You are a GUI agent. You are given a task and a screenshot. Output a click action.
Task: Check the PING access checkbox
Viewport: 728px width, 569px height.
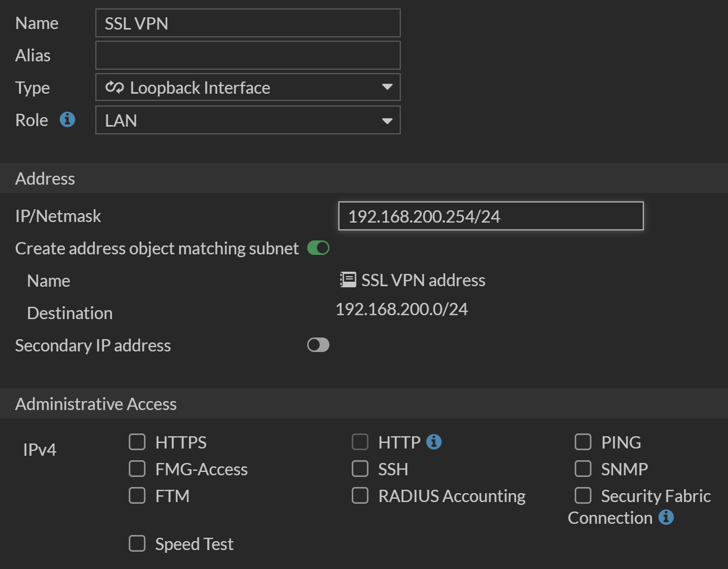click(x=583, y=442)
